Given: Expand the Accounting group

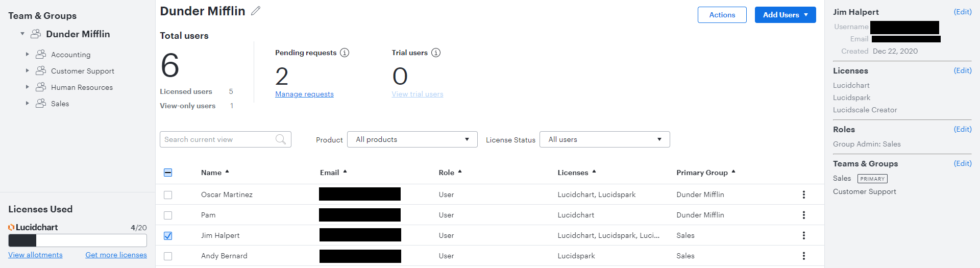Looking at the screenshot, I should pyautogui.click(x=28, y=54).
